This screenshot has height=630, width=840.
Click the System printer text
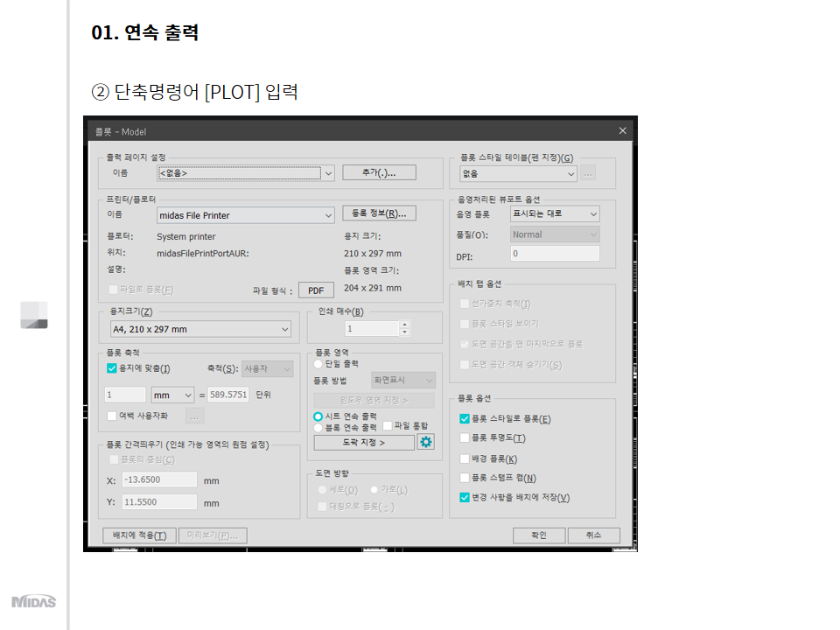[x=185, y=236]
